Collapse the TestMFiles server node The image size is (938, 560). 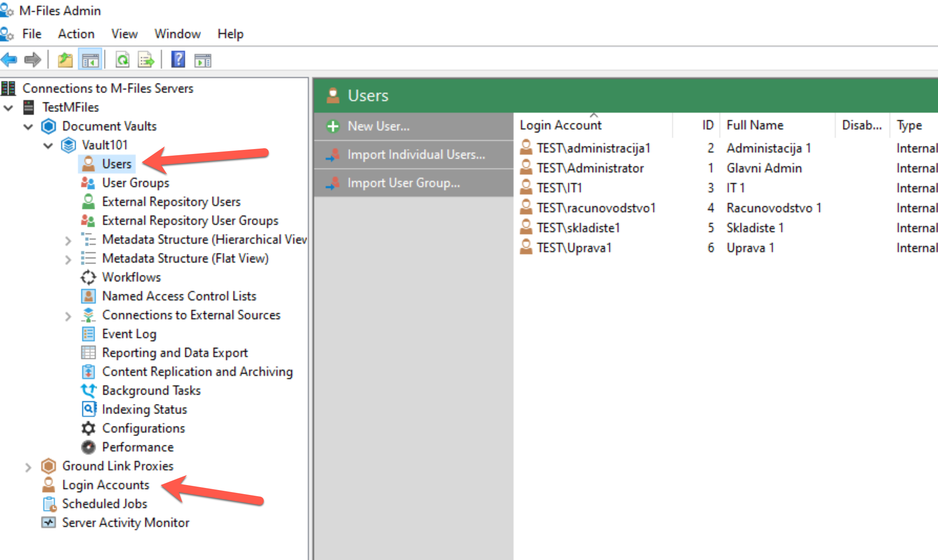(8, 108)
